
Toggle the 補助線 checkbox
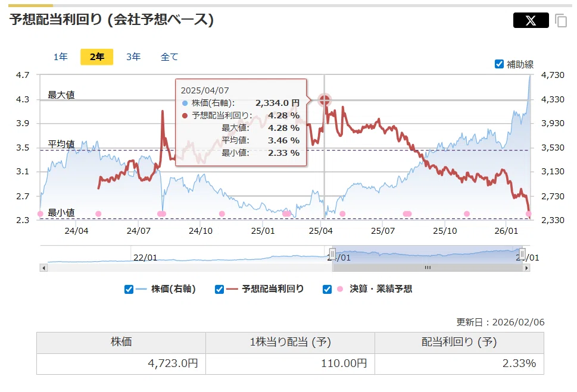coord(499,64)
